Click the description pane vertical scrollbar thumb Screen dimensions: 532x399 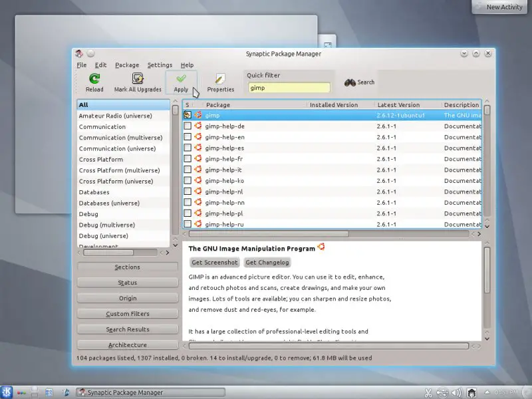tap(487, 270)
